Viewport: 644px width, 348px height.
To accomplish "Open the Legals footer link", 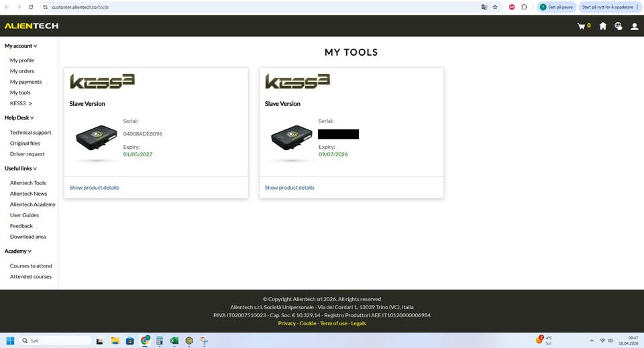I will (358, 323).
